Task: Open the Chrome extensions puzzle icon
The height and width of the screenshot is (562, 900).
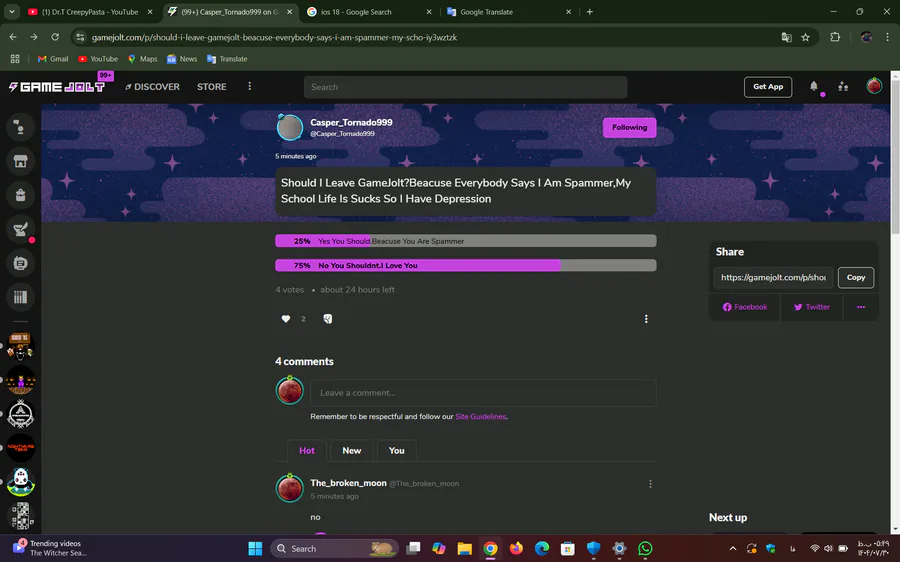Action: (835, 37)
